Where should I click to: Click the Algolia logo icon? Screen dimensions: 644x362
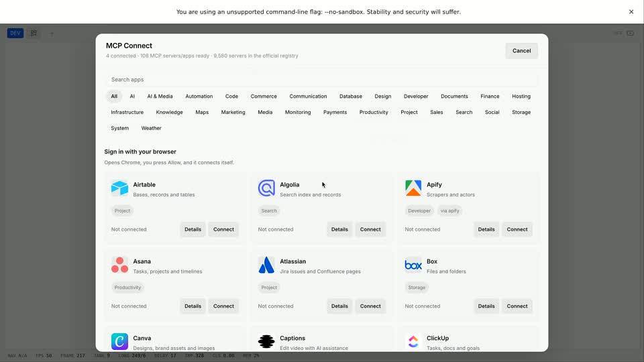[266, 188]
